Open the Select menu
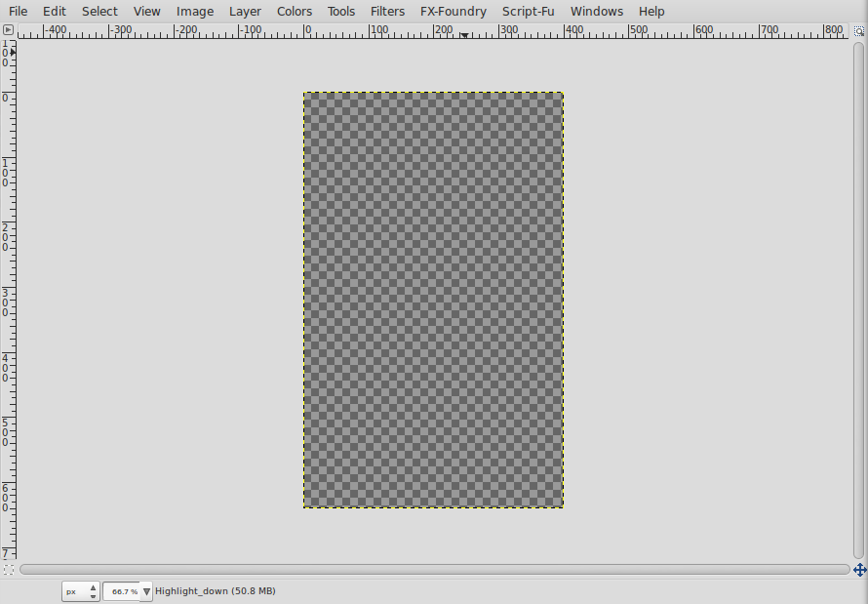The width and height of the screenshot is (868, 604). (x=99, y=11)
